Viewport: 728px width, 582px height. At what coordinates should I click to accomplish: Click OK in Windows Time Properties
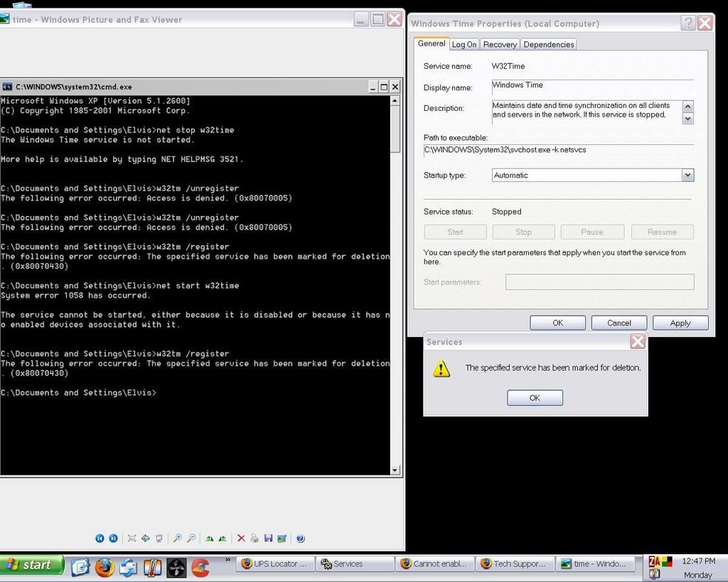pos(557,323)
